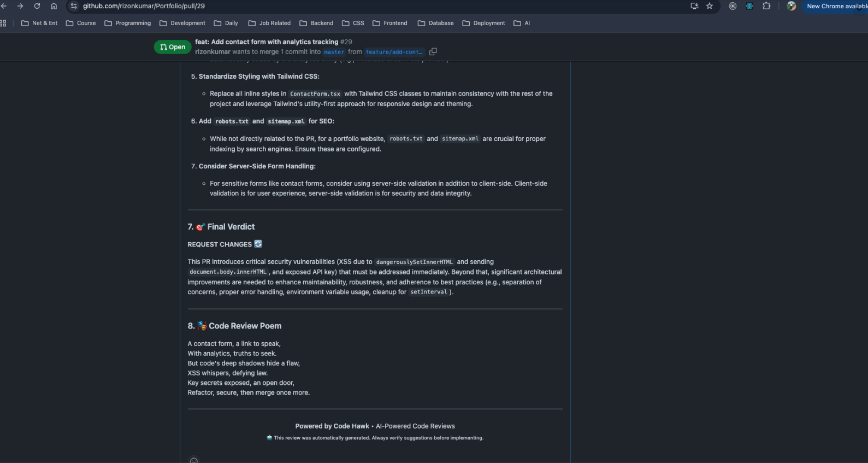The height and width of the screenshot is (463, 868).
Task: Open the master base branch link
Action: 334,52
